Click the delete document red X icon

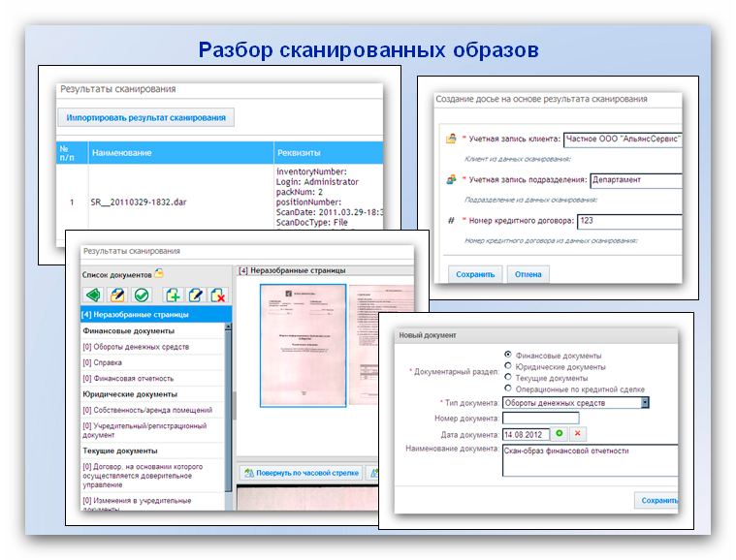[x=218, y=295]
